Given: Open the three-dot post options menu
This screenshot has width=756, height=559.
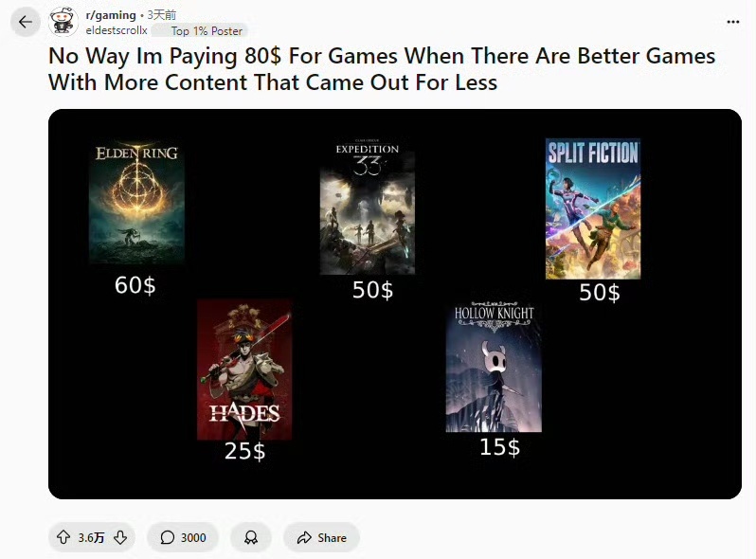Looking at the screenshot, I should [733, 22].
